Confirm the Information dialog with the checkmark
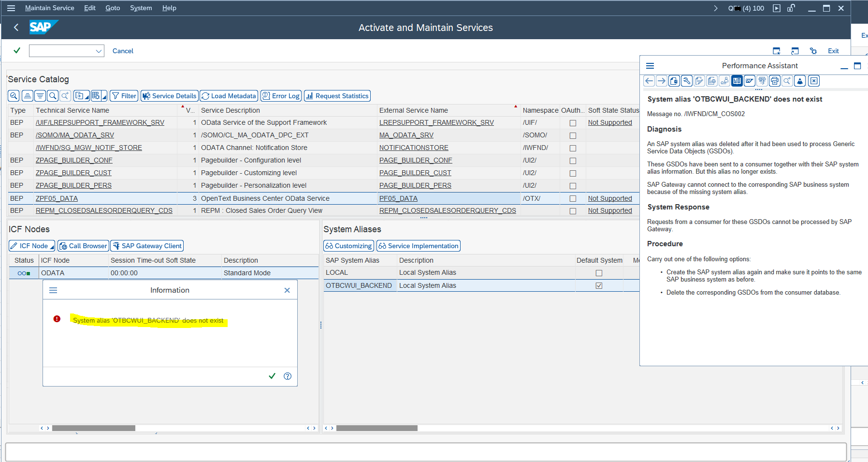Image resolution: width=868 pixels, height=462 pixels. 272,376
